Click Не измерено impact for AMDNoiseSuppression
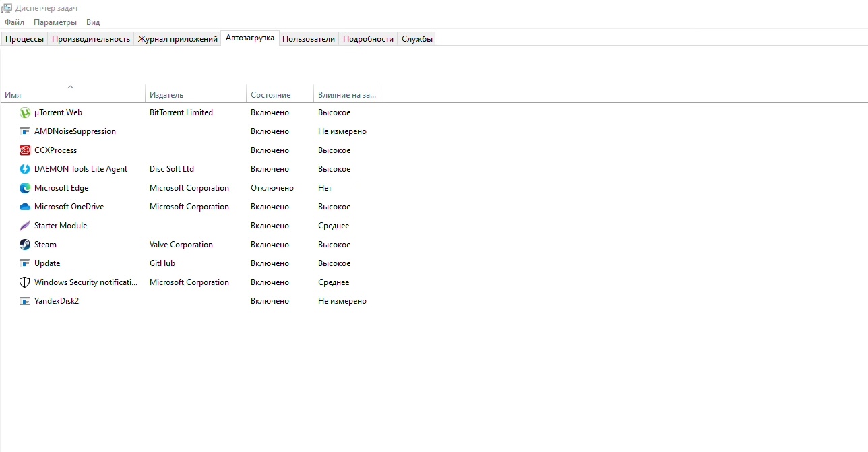This screenshot has height=452, width=868. [x=342, y=131]
